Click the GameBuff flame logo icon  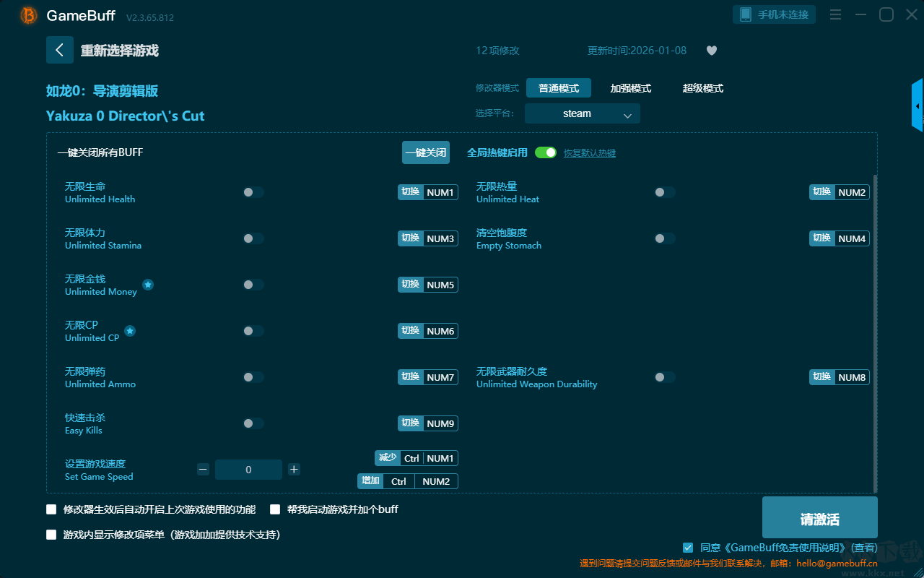click(x=29, y=15)
